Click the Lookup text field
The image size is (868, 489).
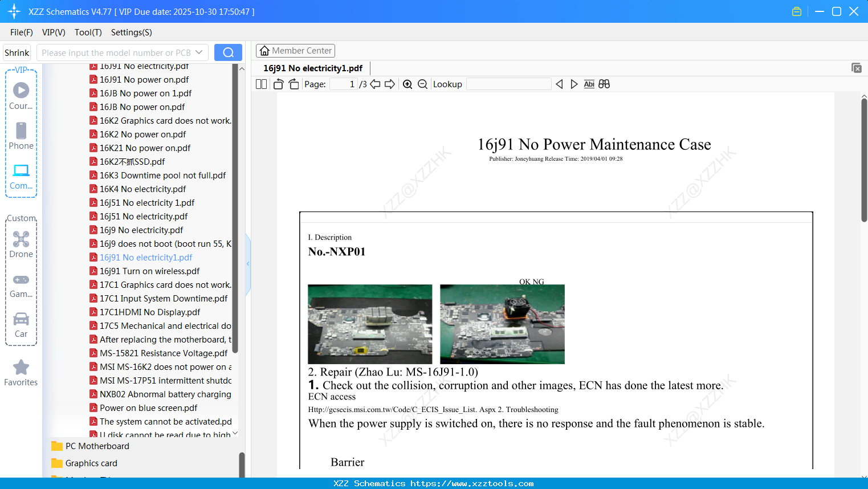tap(509, 84)
